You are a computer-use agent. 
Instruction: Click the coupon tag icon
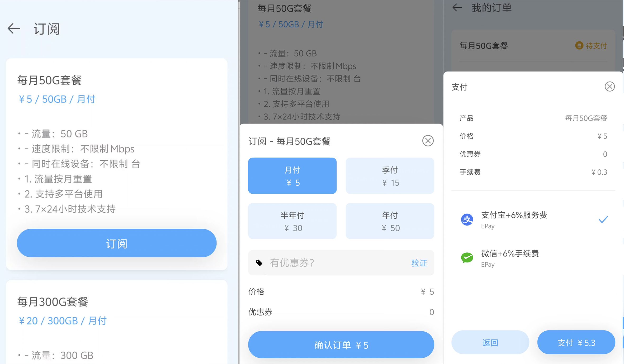coord(259,263)
